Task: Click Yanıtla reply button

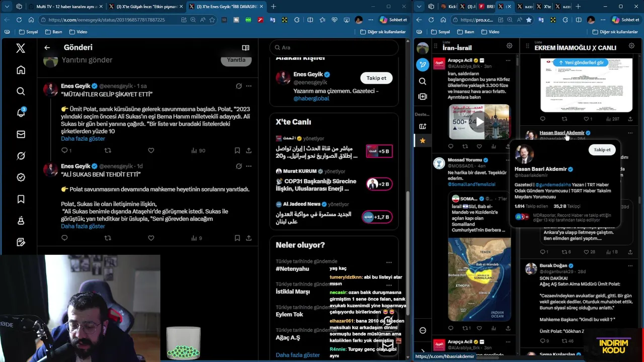Action: [236, 60]
